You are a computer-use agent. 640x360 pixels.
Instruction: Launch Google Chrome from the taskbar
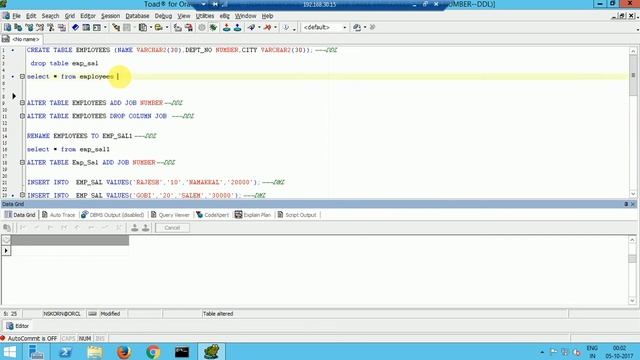[x=153, y=351]
